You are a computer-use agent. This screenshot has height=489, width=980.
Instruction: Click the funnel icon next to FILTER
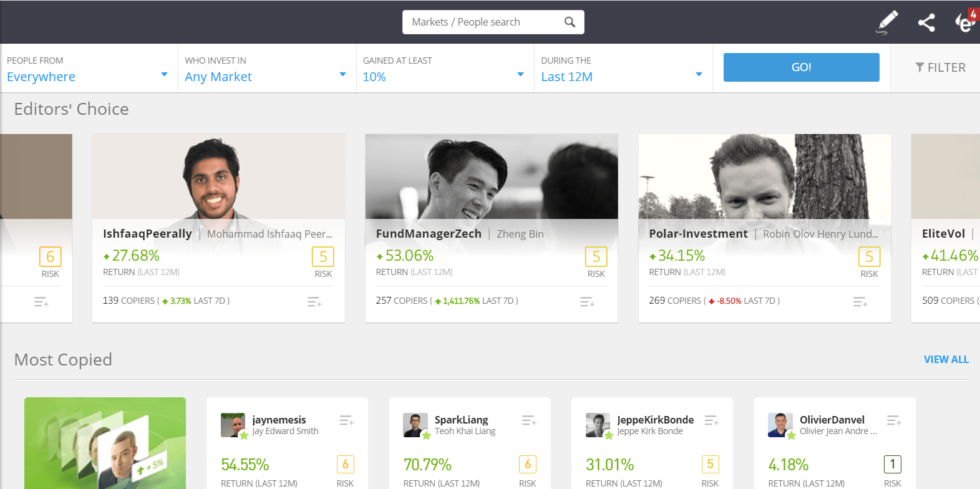point(919,67)
